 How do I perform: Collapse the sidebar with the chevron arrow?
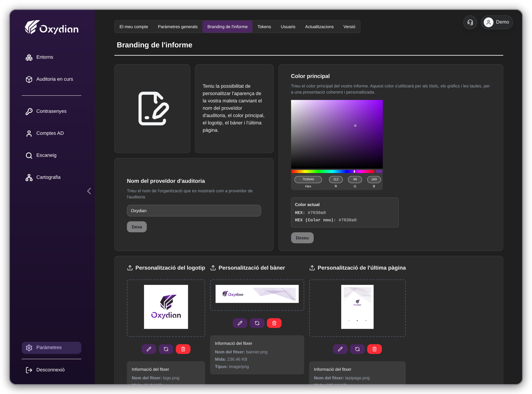pos(89,191)
